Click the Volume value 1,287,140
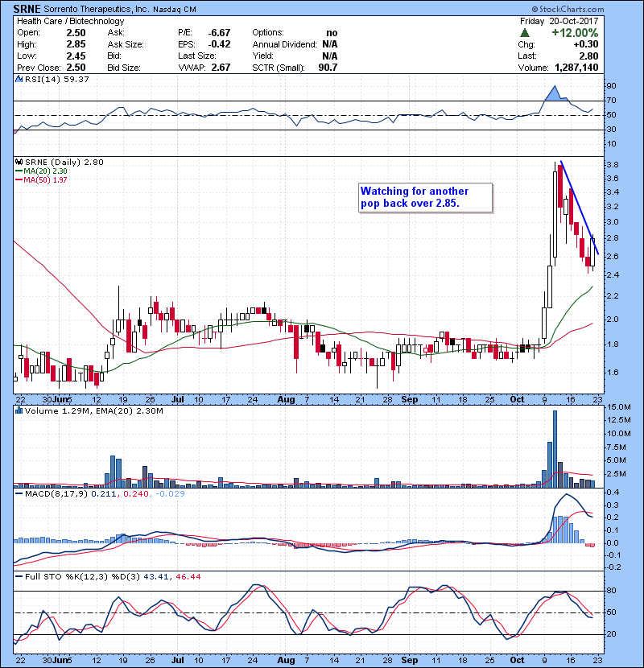The width and height of the screenshot is (644, 668). tap(576, 68)
